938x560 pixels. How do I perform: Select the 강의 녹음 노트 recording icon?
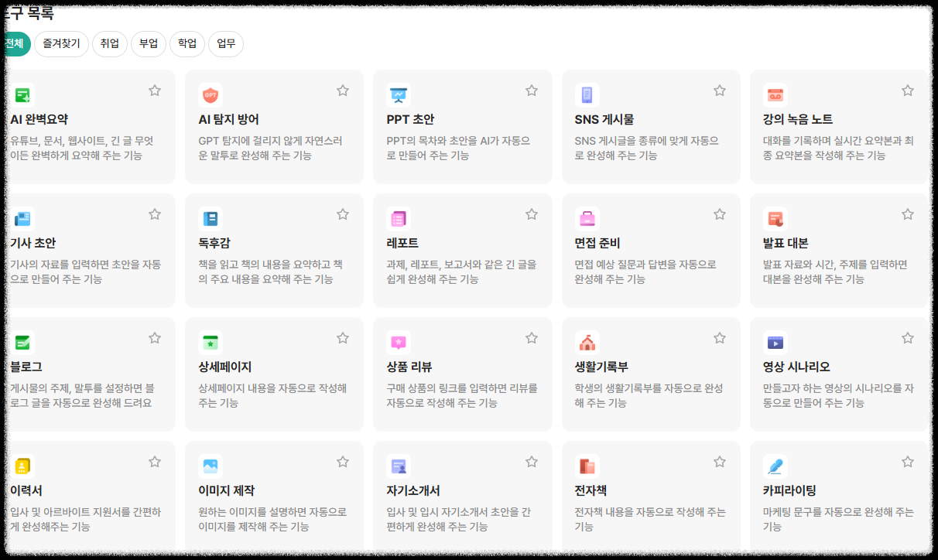(x=775, y=94)
